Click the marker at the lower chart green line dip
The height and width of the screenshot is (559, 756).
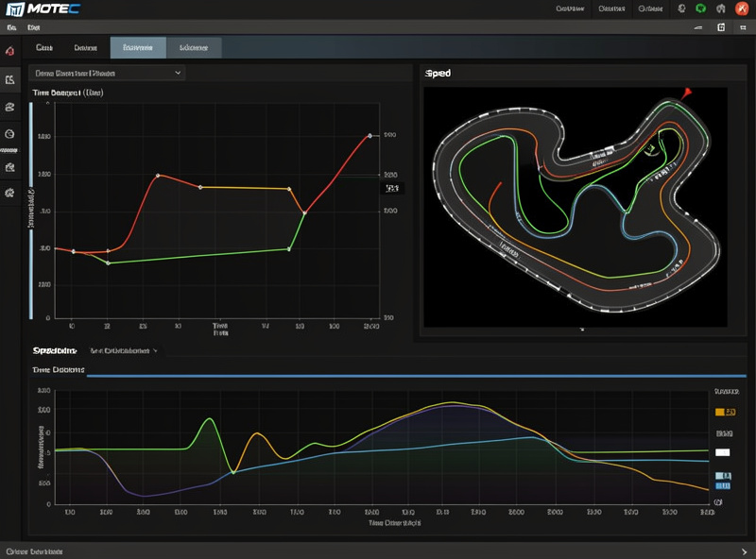tap(233, 472)
